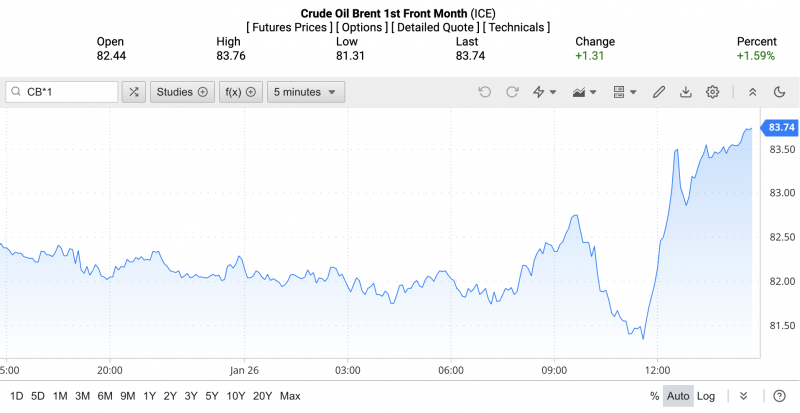This screenshot has height=413, width=800.
Task: Switch to dark mode moon icon
Action: (779, 92)
